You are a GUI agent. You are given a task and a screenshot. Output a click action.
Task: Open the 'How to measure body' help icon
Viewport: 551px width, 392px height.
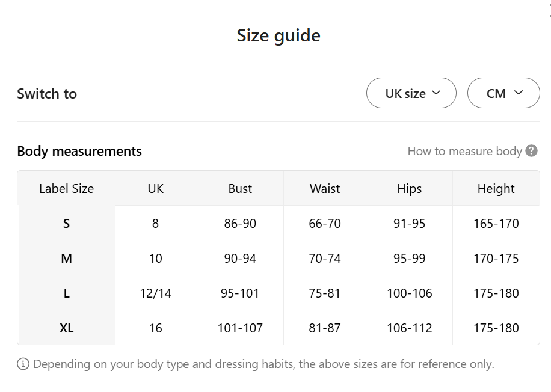[530, 151]
